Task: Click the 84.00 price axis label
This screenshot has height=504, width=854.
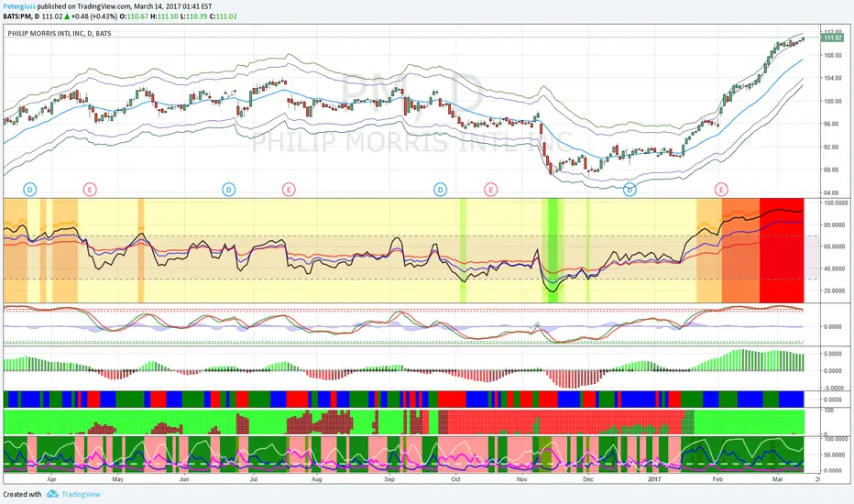Action: [831, 192]
